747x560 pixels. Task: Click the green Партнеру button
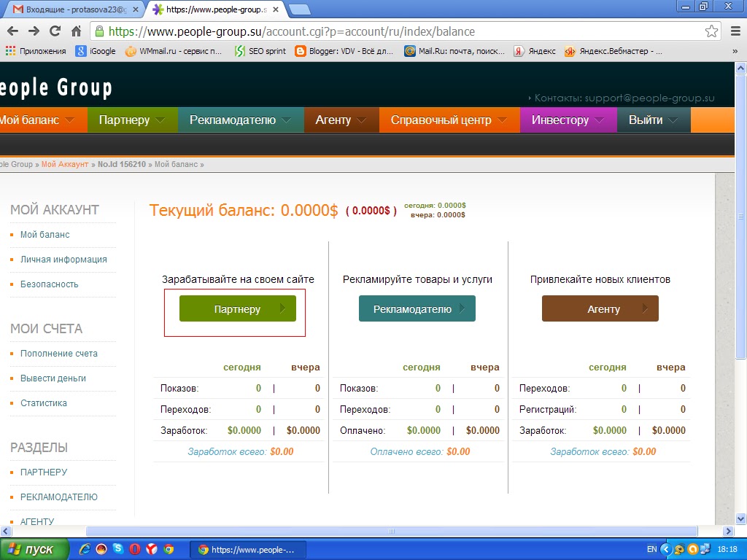point(237,308)
